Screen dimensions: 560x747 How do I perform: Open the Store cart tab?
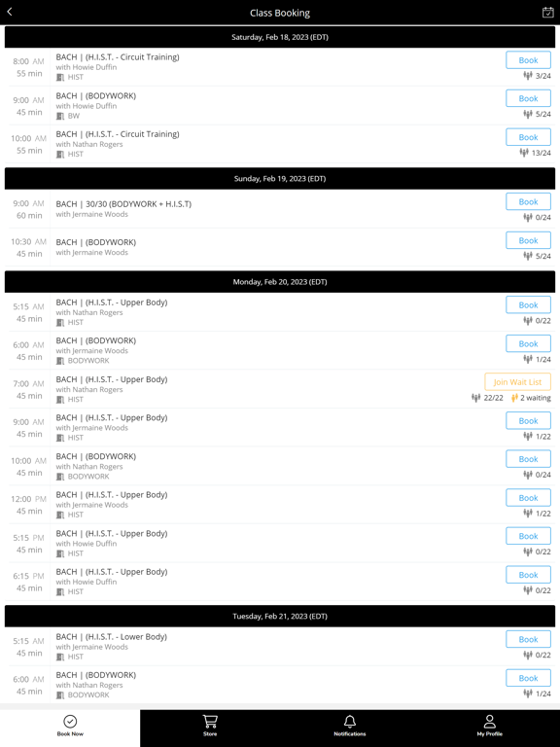click(210, 726)
